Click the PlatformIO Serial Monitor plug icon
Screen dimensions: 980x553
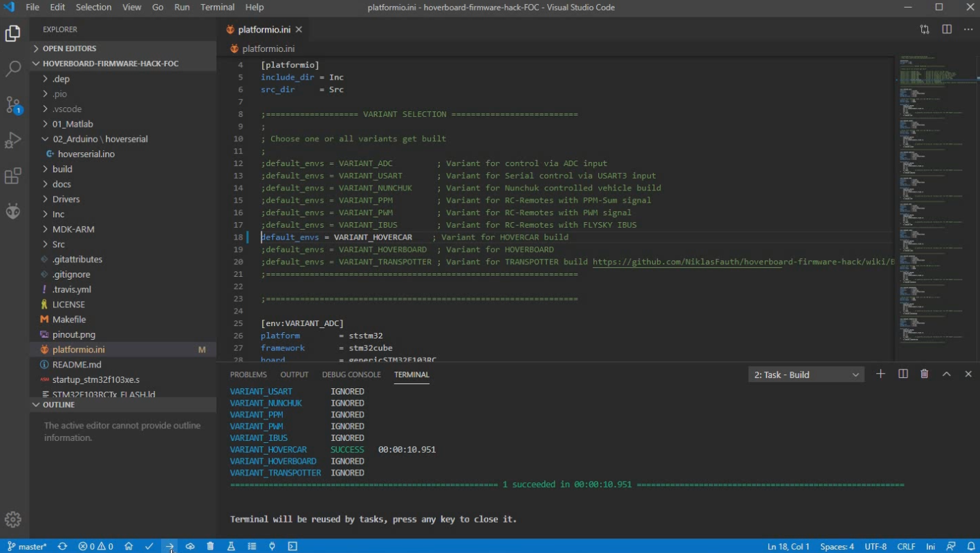[272, 546]
